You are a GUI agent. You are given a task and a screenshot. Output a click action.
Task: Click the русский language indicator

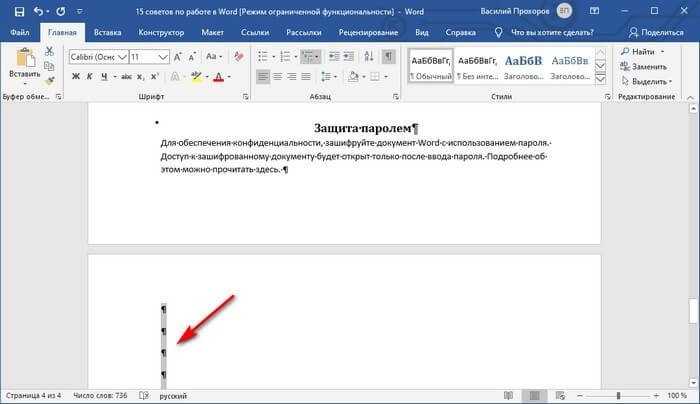point(173,396)
